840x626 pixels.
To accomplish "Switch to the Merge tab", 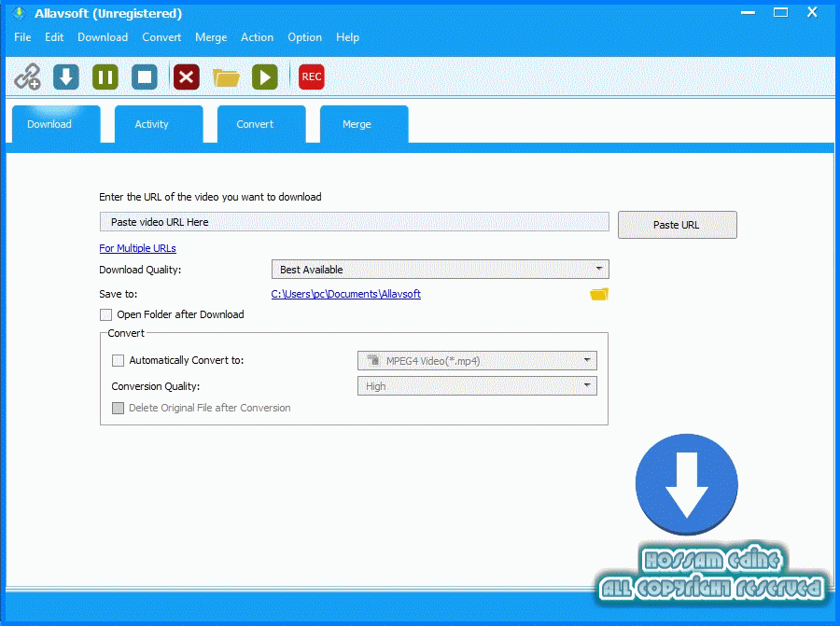I will 364,124.
